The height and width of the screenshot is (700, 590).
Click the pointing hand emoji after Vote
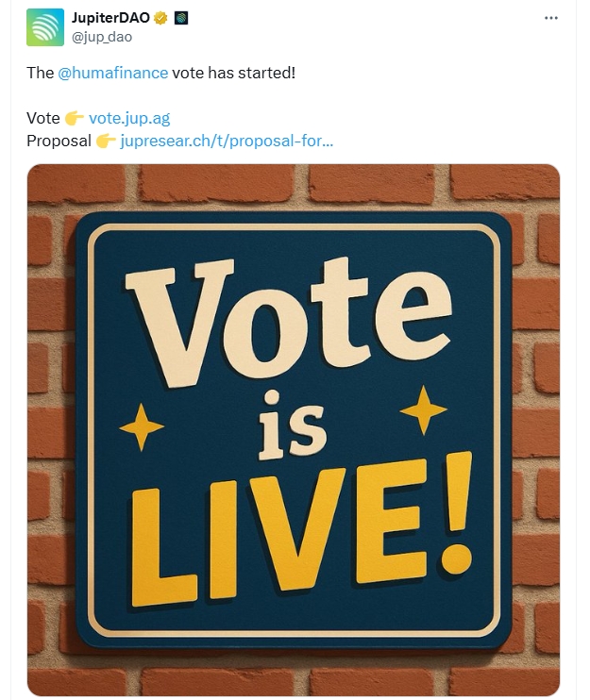tap(75, 118)
